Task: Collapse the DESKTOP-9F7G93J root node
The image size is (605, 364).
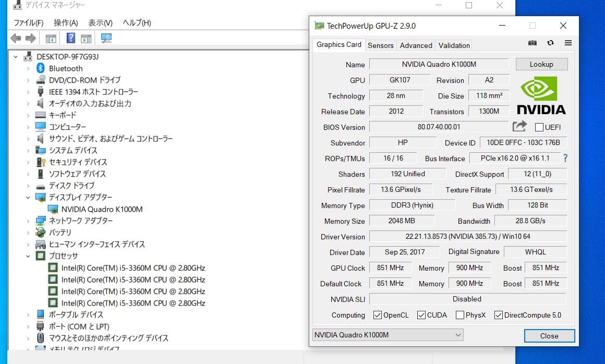Action: [x=16, y=57]
